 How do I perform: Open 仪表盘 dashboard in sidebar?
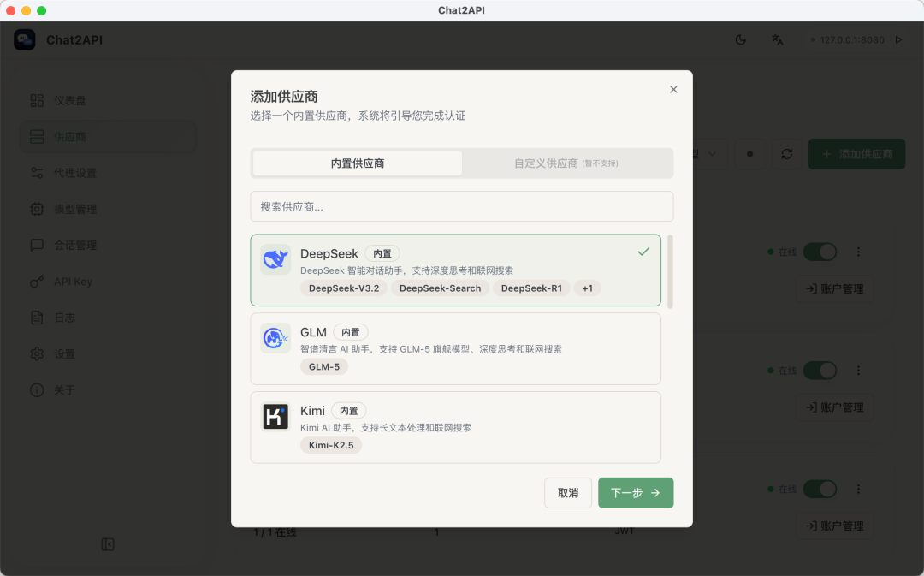pyautogui.click(x=108, y=100)
